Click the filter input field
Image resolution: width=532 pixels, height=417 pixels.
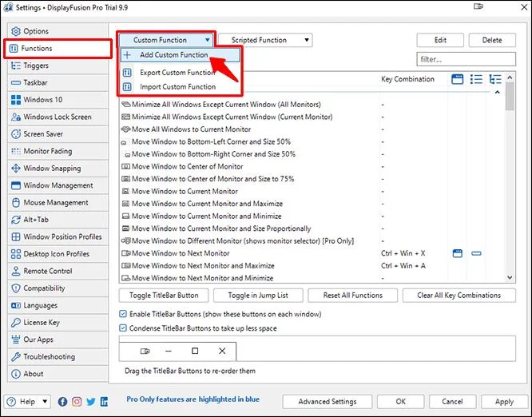(466, 59)
